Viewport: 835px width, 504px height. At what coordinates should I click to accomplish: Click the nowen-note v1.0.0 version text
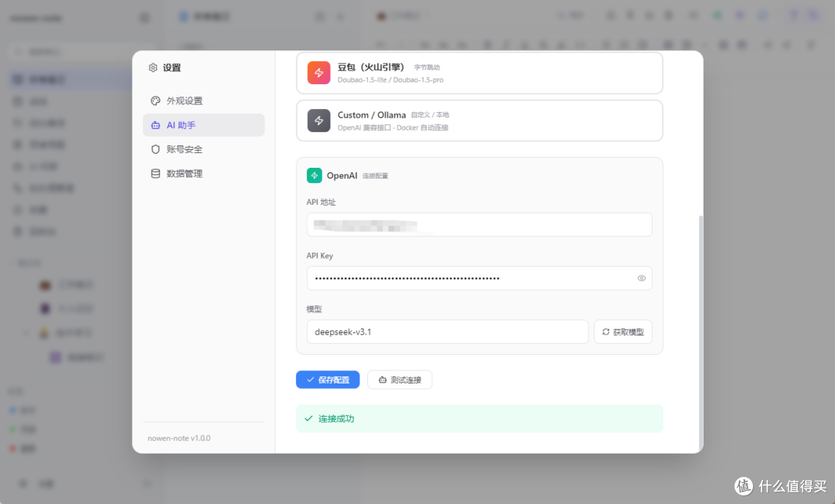tap(179, 438)
